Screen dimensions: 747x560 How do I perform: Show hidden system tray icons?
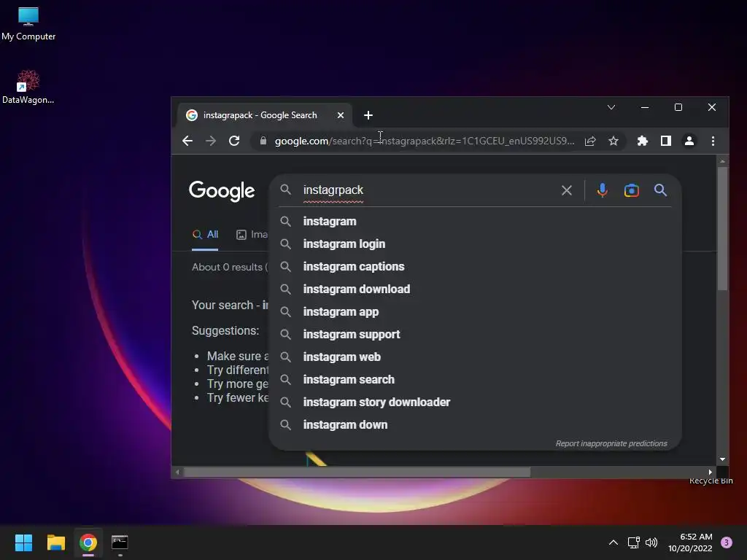[613, 542]
